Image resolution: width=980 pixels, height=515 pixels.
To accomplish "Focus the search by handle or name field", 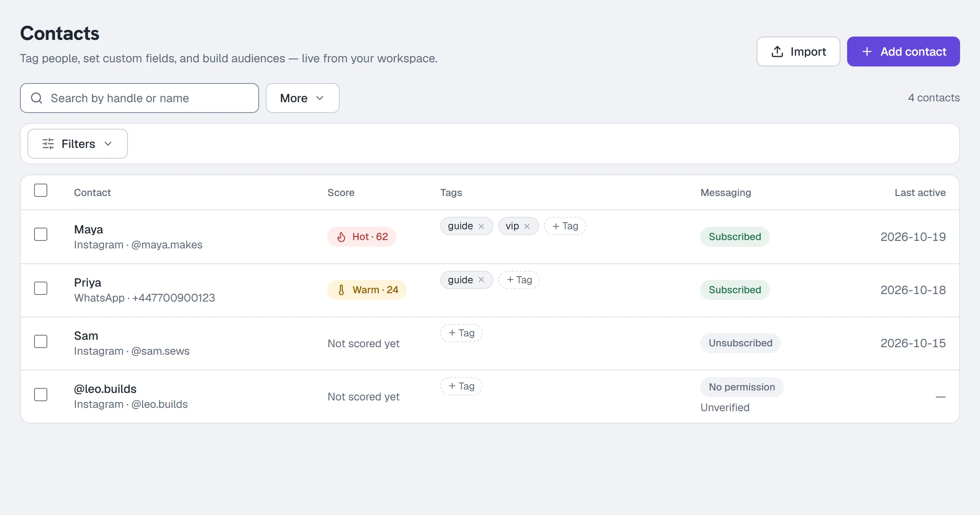I will click(x=140, y=98).
